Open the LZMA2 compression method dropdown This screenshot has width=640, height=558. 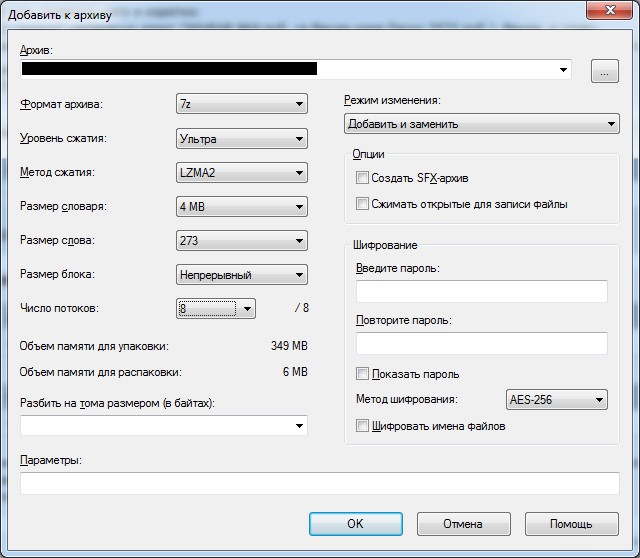click(241, 173)
